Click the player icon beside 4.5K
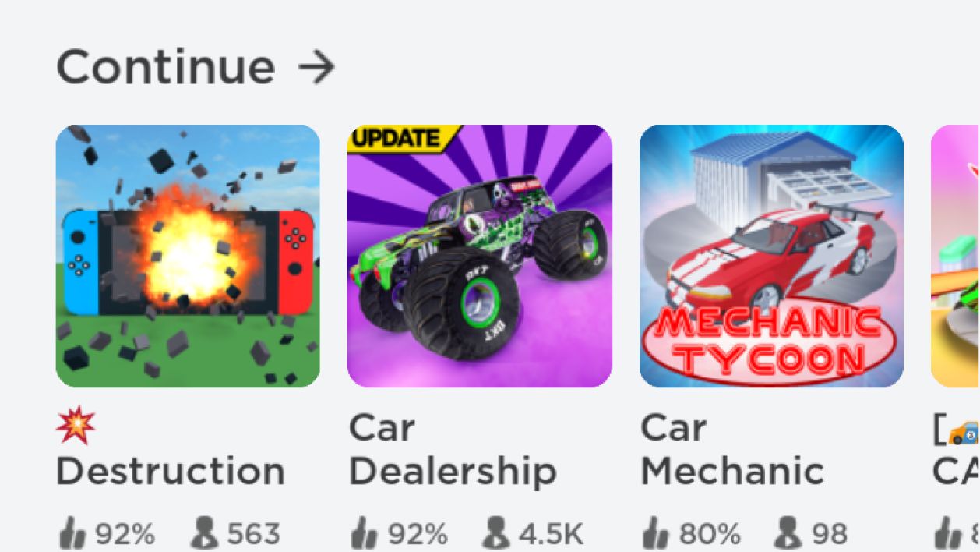Screen dimensions: 980x552 496,534
